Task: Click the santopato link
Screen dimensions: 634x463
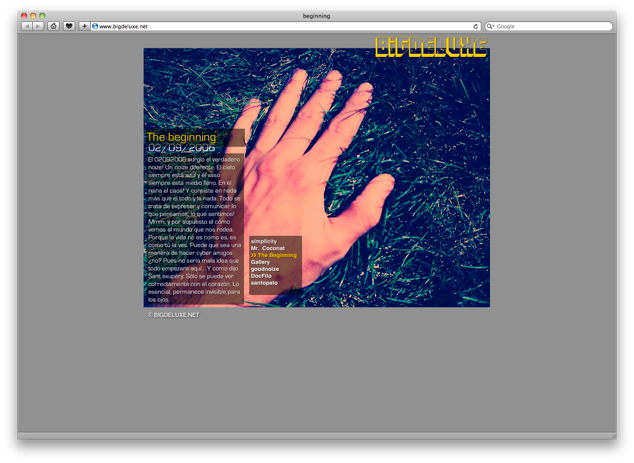Action: 264,283
